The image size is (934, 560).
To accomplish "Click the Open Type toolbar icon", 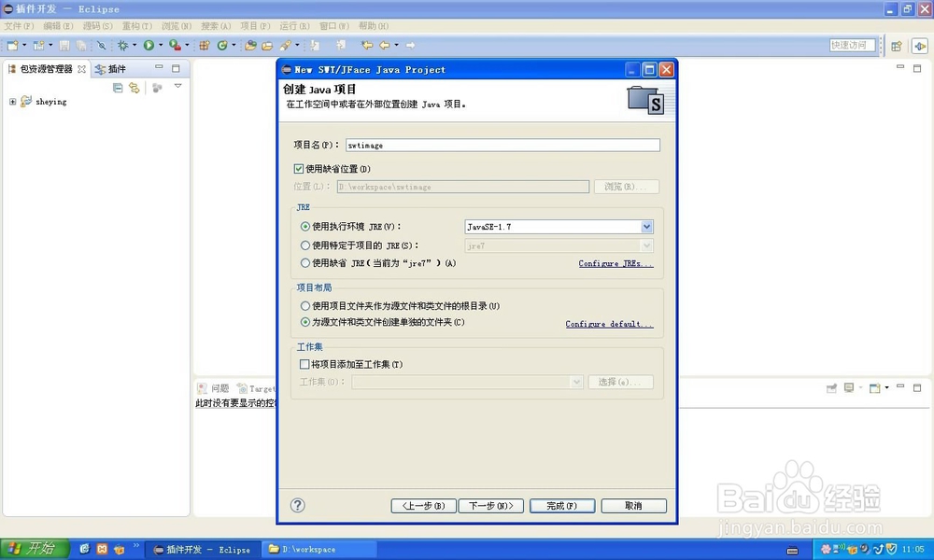I will (x=250, y=45).
